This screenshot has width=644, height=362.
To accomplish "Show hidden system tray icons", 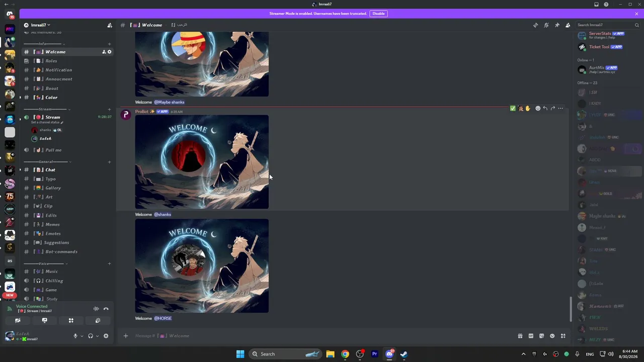I will tap(523, 354).
